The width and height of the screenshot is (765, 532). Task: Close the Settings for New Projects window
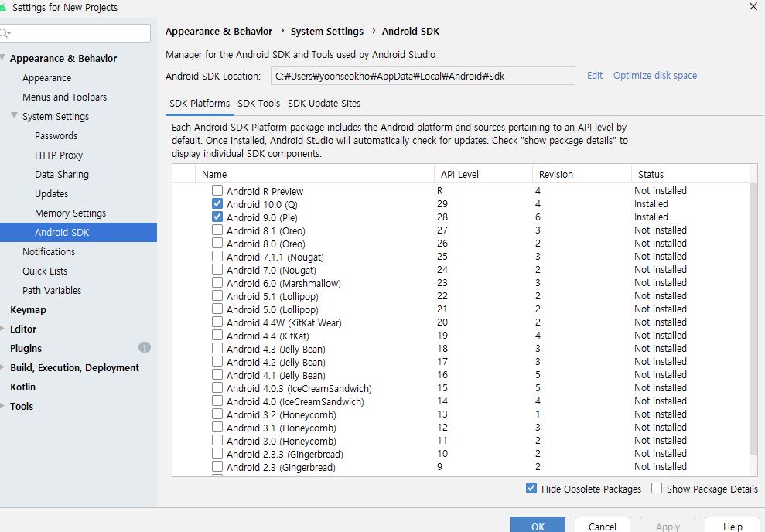[x=753, y=6]
